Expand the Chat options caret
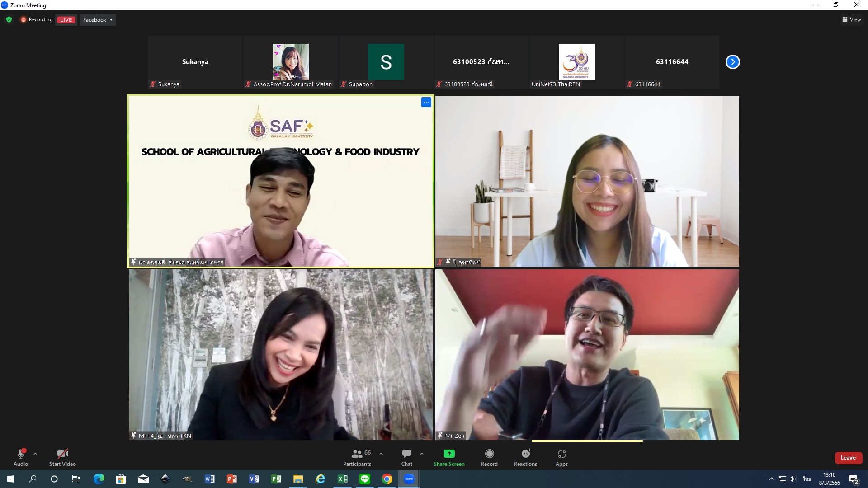868x488 pixels. 422,454
